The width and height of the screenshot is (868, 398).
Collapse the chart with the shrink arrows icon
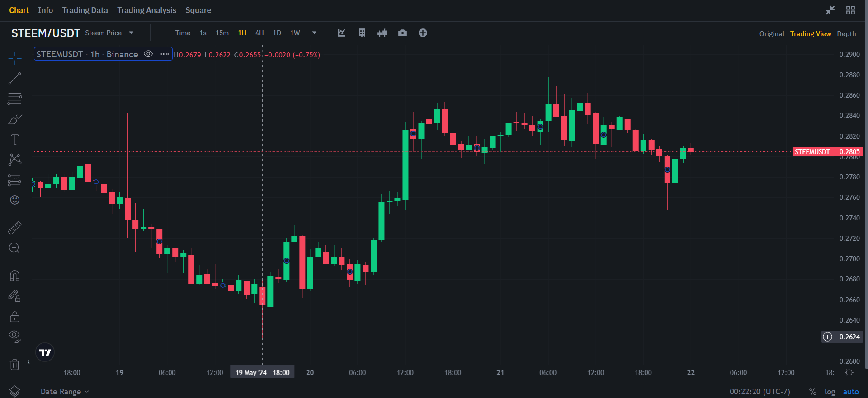830,10
